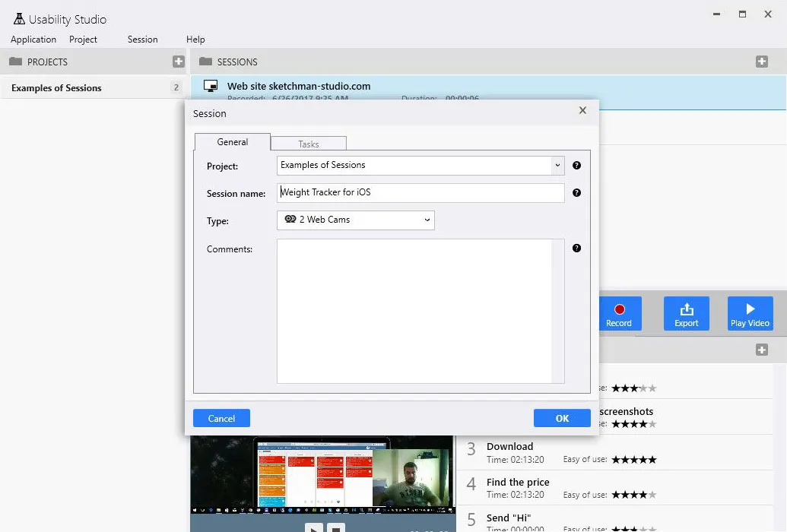This screenshot has width=787, height=532.
Task: Focus the Session name text field
Action: pyautogui.click(x=420, y=193)
